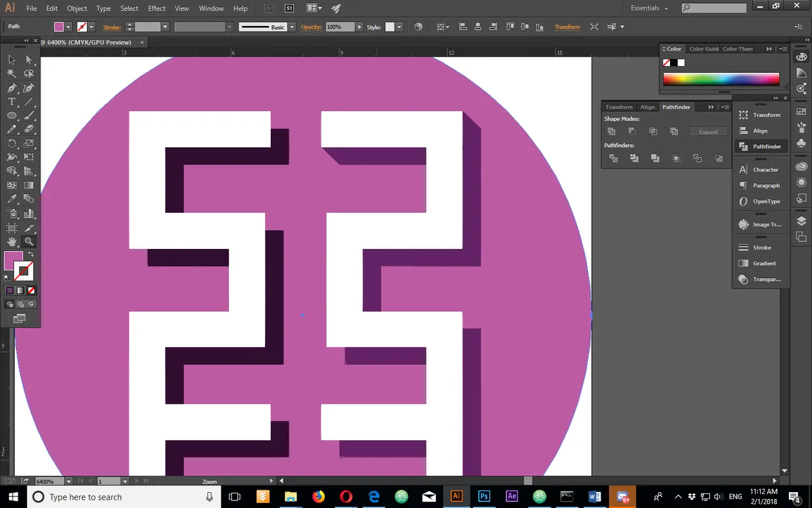
Task: Open the Image Trace panel button
Action: [x=761, y=224]
